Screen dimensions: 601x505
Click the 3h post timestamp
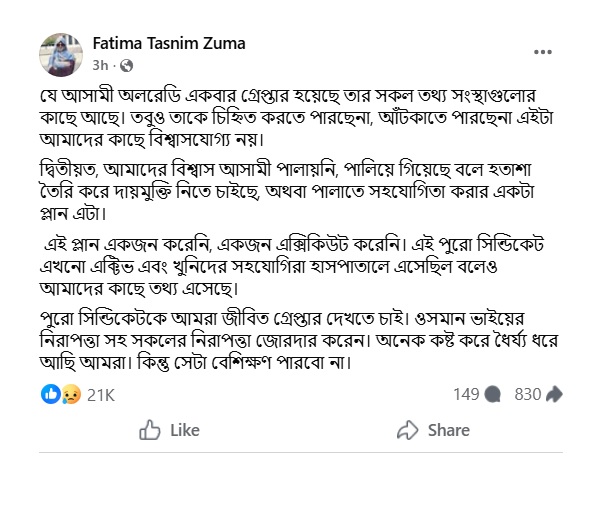[x=100, y=65]
